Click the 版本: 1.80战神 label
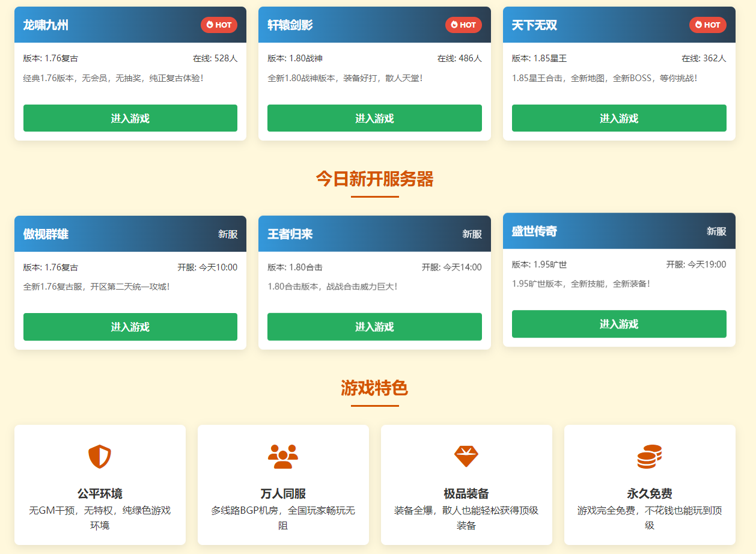Viewport: 756px width, 554px height. (x=295, y=58)
